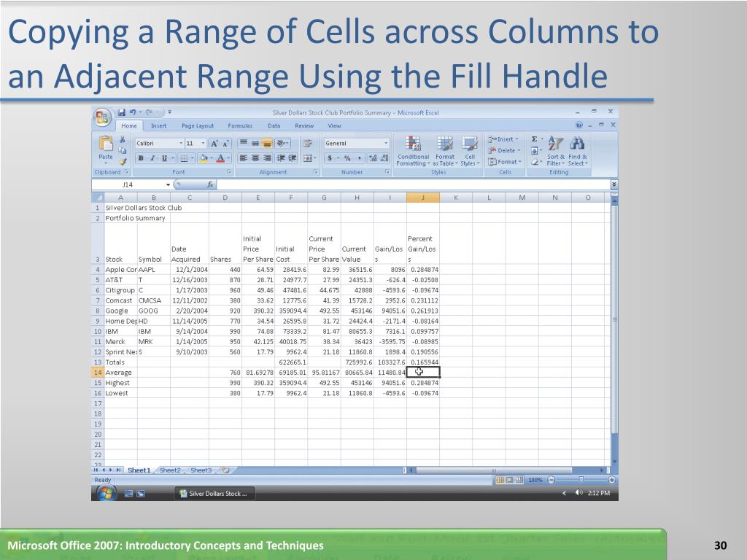Viewport: 747px width, 560px height.
Task: Toggle Bold formatting
Action: pos(141,158)
